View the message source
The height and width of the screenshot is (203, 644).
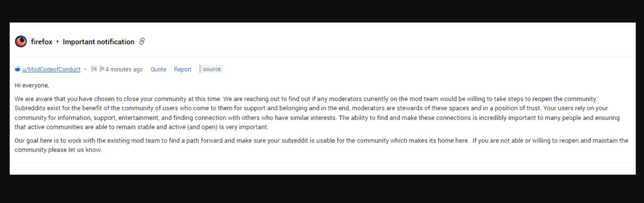[212, 69]
